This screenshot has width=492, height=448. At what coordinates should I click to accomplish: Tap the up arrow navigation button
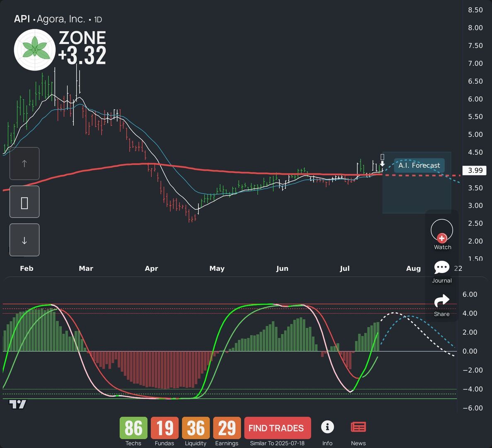(x=24, y=163)
